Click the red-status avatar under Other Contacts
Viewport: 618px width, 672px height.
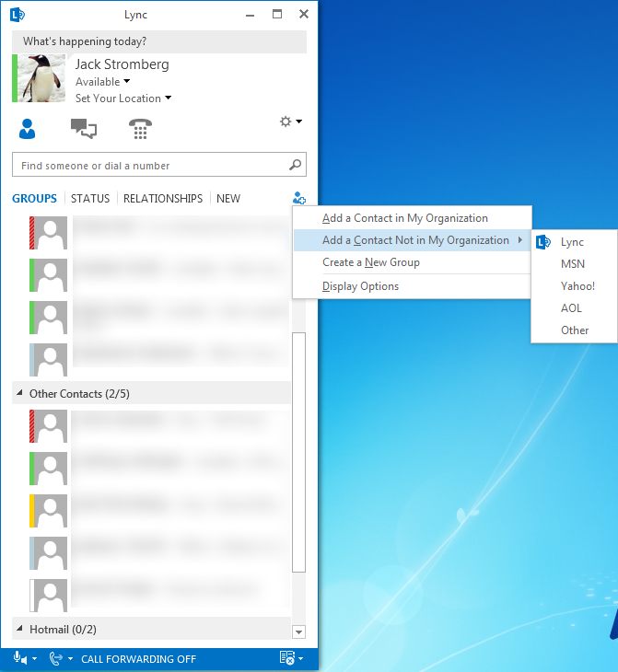[x=49, y=426]
